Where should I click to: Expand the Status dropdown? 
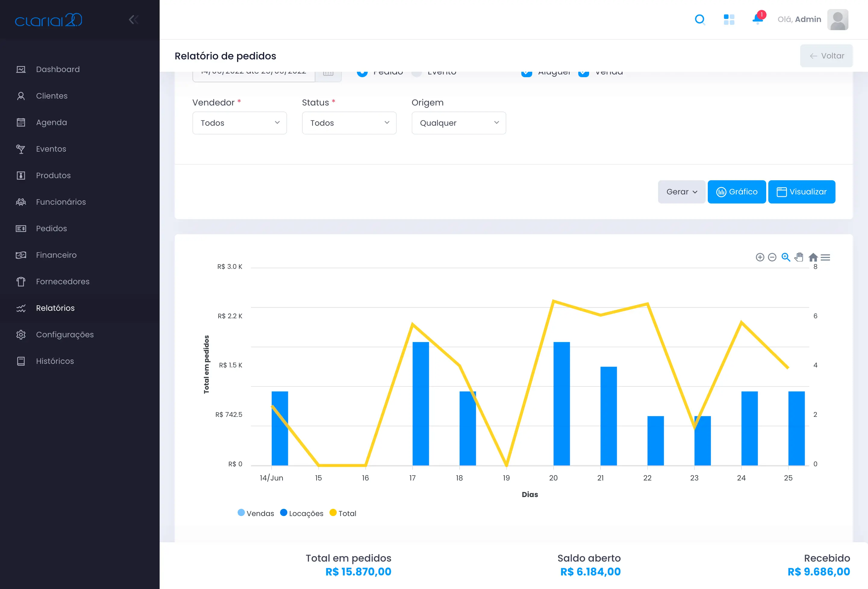pyautogui.click(x=349, y=123)
